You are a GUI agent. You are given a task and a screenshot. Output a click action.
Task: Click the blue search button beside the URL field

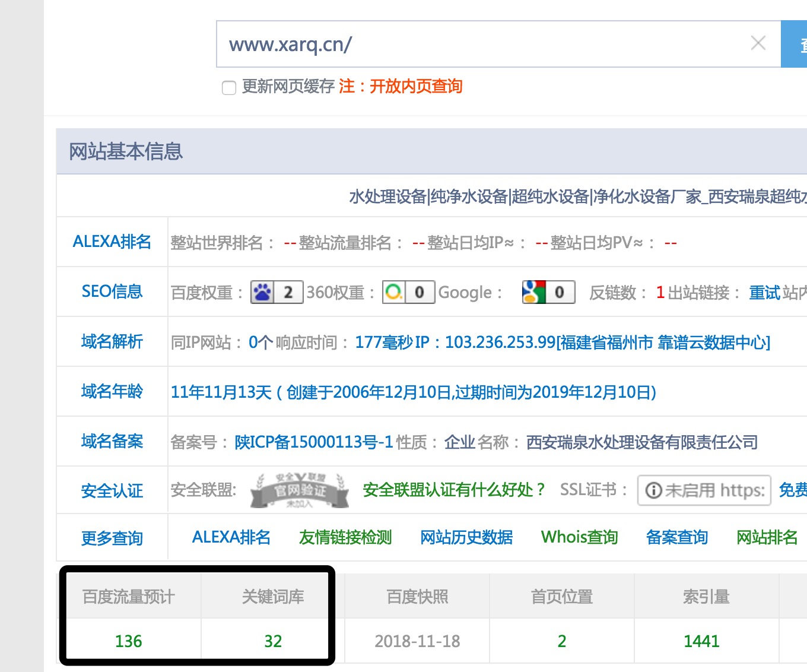(x=794, y=44)
